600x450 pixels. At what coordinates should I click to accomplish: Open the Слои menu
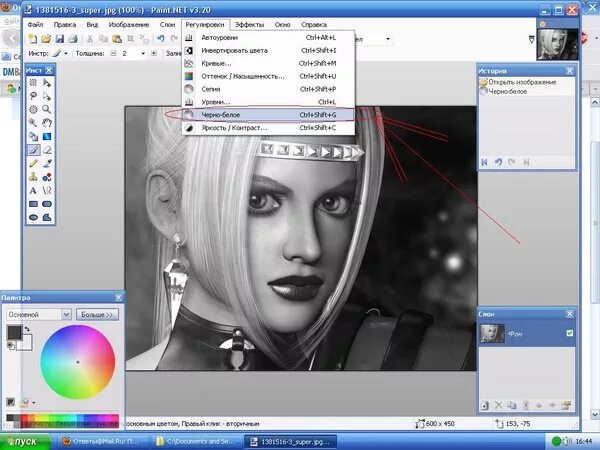click(167, 24)
